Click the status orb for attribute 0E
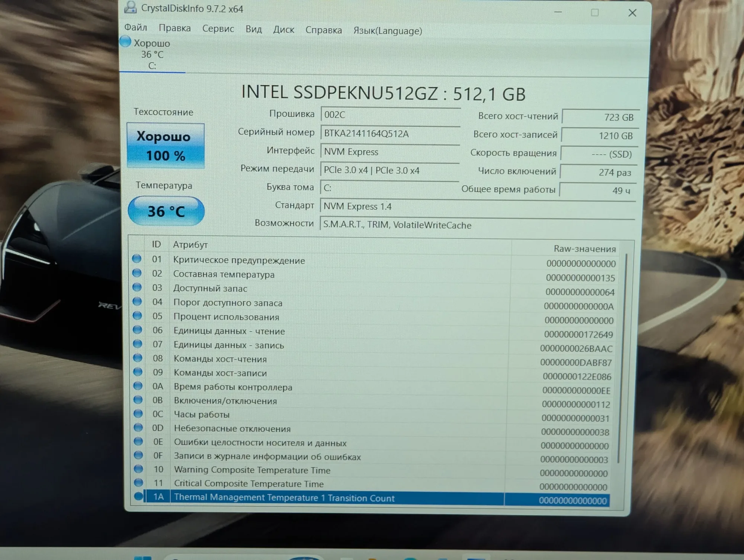The width and height of the screenshot is (744, 560). click(138, 441)
